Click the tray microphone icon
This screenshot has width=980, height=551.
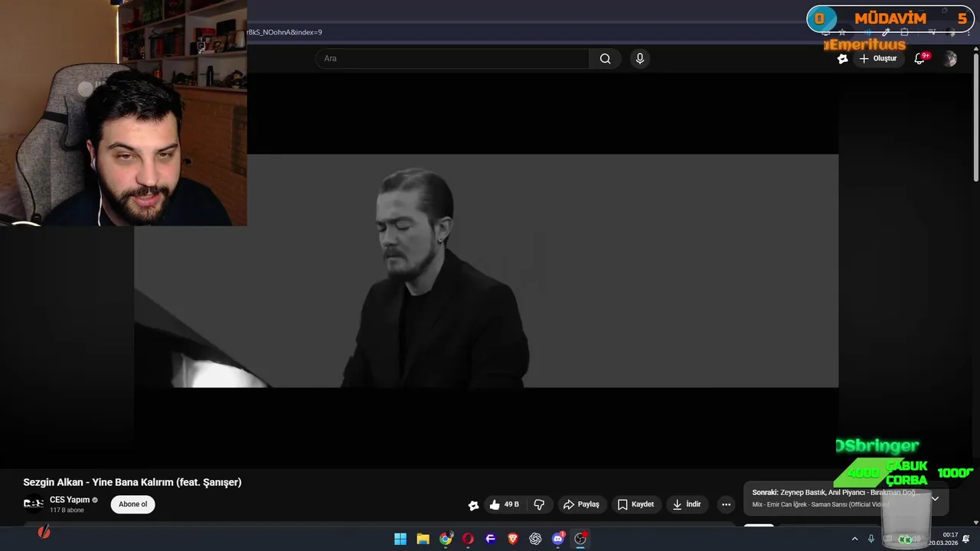pyautogui.click(x=871, y=539)
